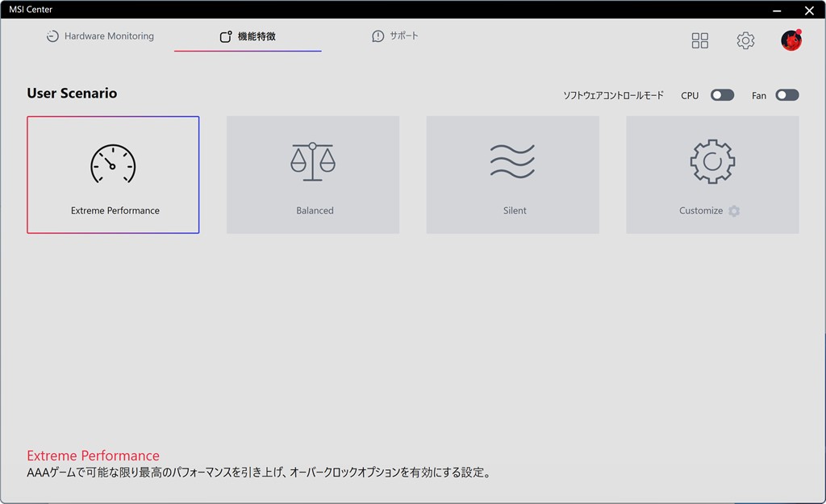Click the red dragon user avatar

791,40
